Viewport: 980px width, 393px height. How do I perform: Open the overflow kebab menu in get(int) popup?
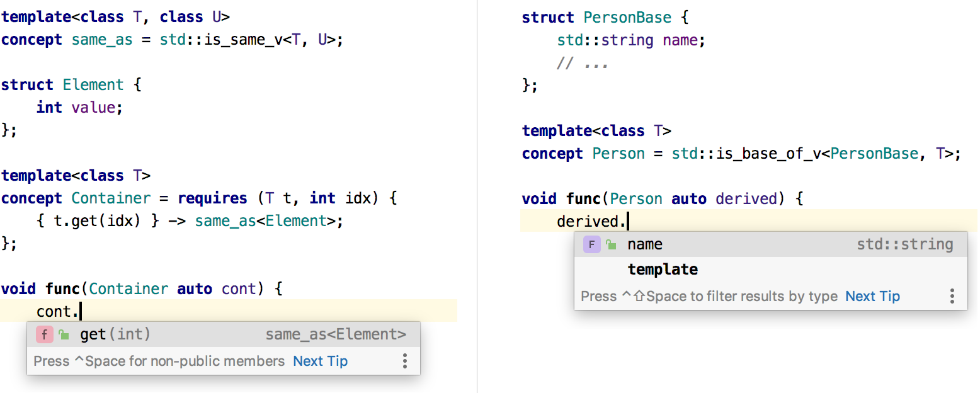[x=405, y=361]
